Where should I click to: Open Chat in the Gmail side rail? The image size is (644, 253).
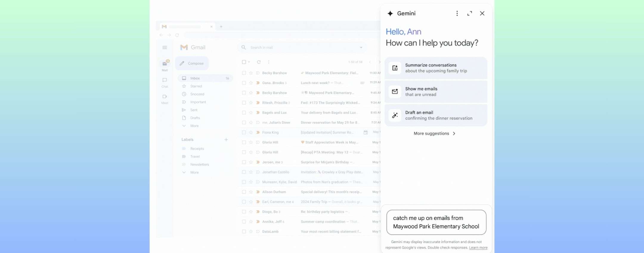click(165, 83)
